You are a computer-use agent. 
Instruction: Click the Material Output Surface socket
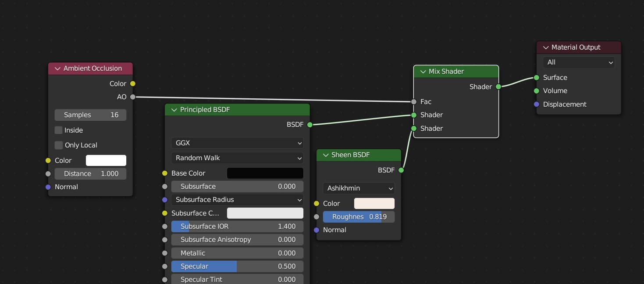coord(537,78)
